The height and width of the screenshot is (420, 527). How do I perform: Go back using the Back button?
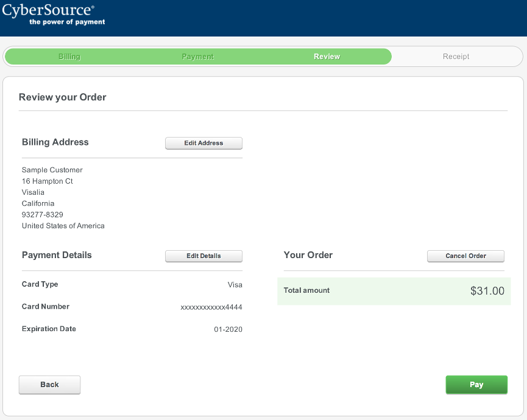49,385
